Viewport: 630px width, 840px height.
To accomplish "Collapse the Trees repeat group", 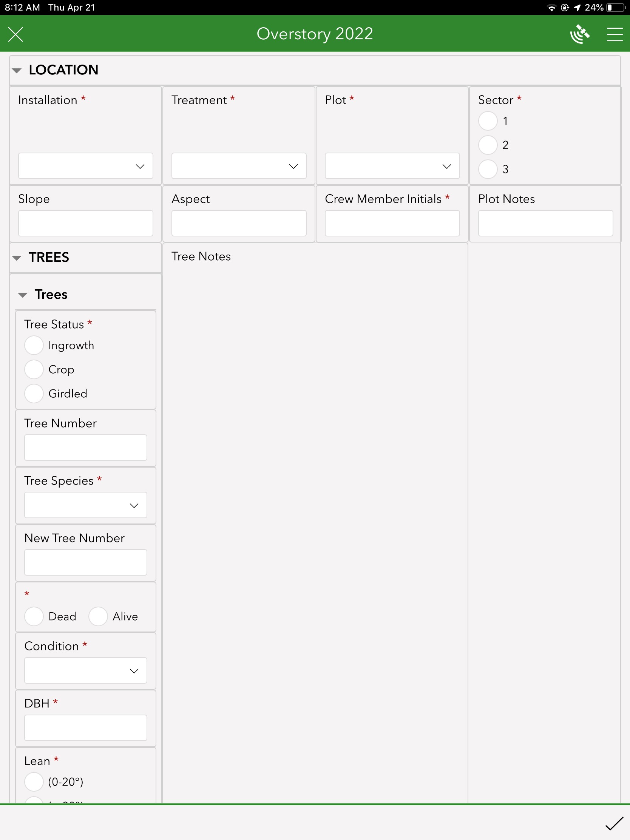I will pyautogui.click(x=23, y=294).
